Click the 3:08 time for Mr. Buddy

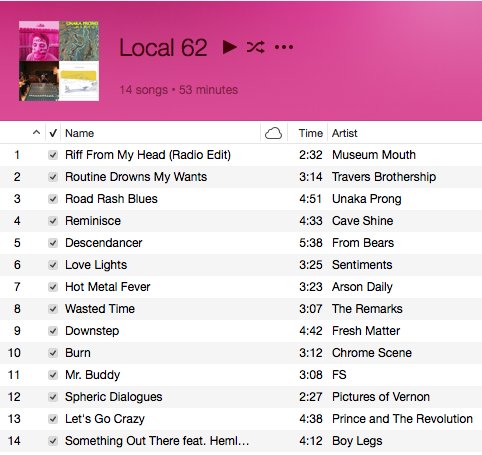[311, 375]
